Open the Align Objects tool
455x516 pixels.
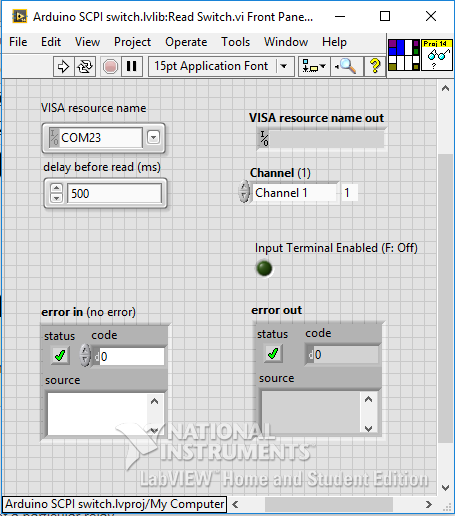(314, 66)
